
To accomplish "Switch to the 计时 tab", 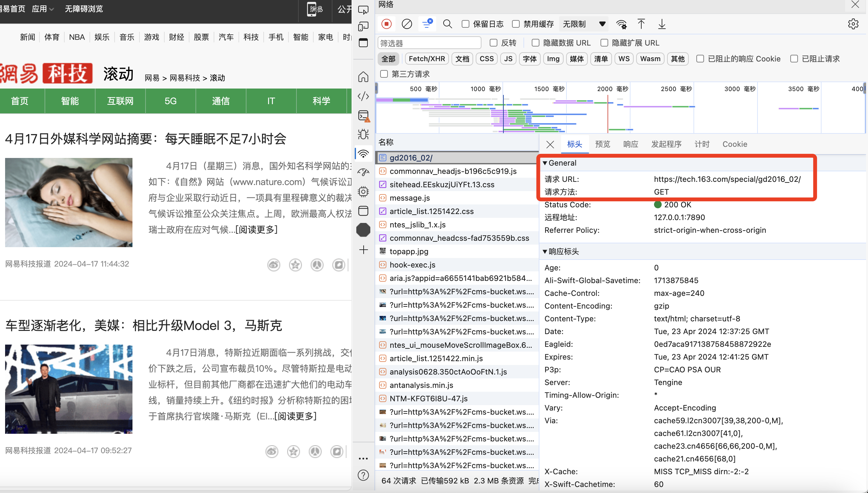I will 702,144.
